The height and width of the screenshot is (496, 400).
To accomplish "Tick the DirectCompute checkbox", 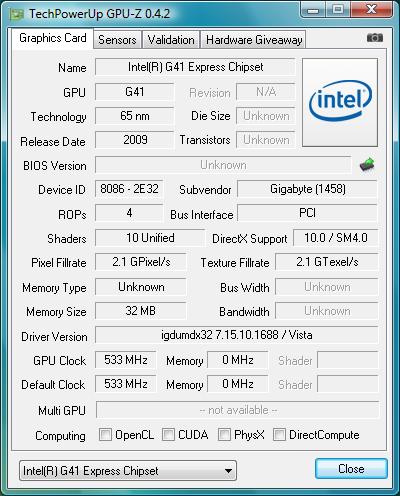I will point(279,435).
